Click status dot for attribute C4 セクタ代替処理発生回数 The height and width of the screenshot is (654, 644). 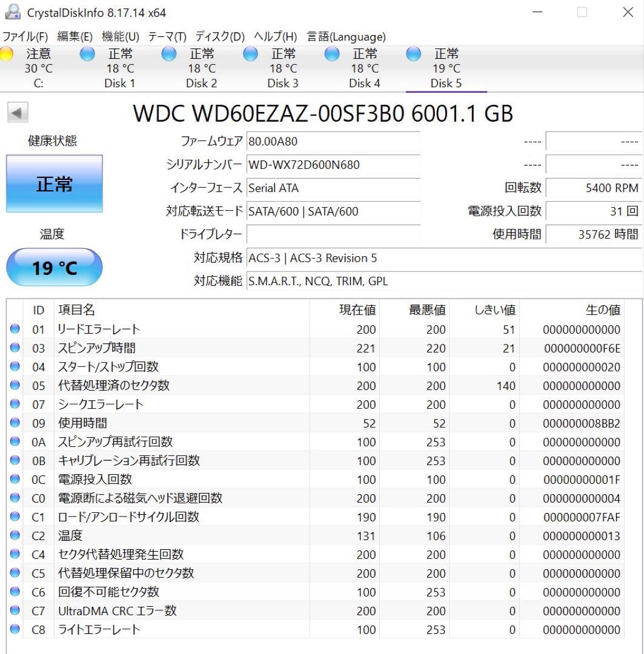(15, 554)
